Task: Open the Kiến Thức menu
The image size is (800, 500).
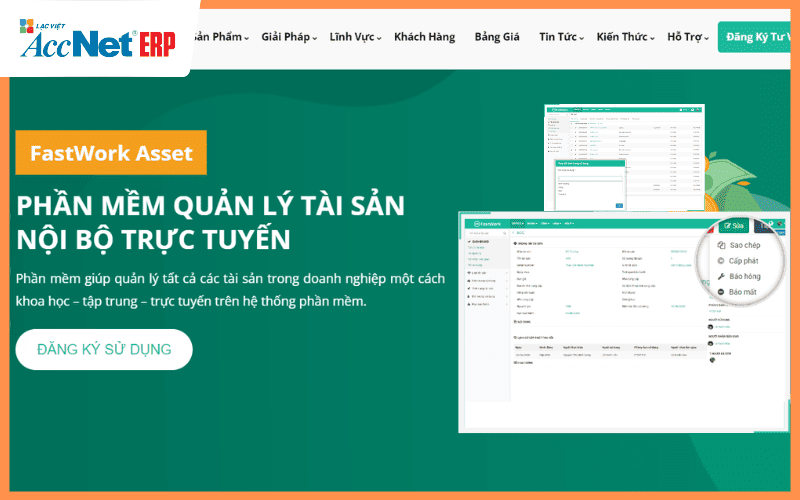Action: 626,37
